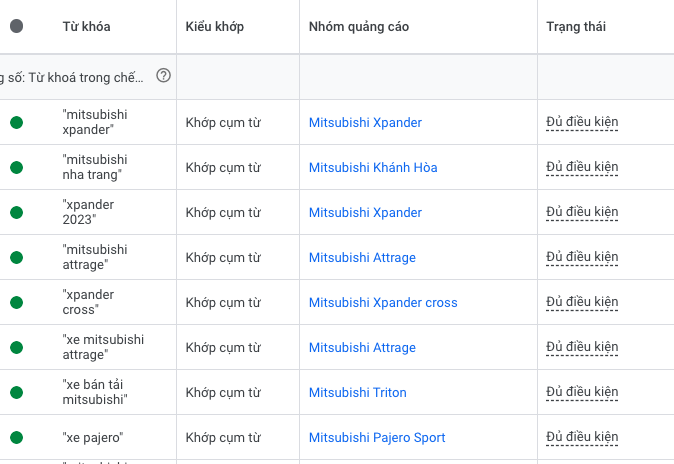Viewport: 674px width, 464px height.
Task: Expand Đủ điều kiện status for "xpander 2023"
Action: 582,213
